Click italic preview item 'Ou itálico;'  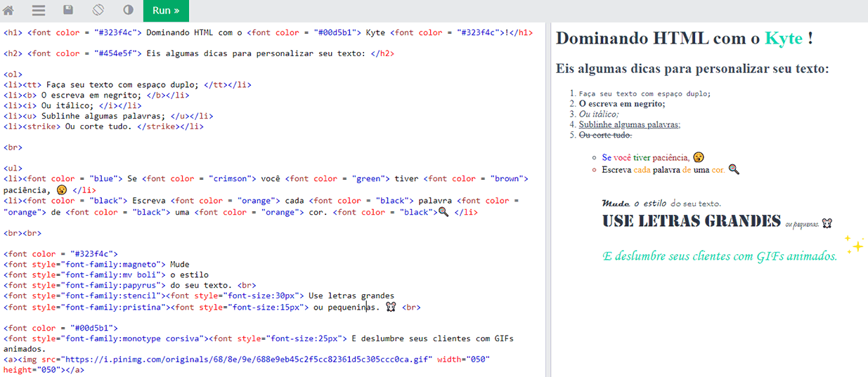(x=599, y=114)
